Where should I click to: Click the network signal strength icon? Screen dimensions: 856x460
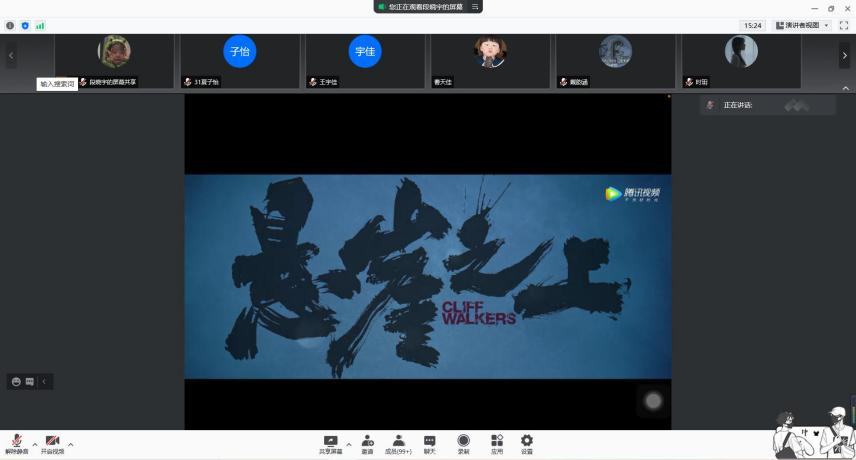pos(40,25)
